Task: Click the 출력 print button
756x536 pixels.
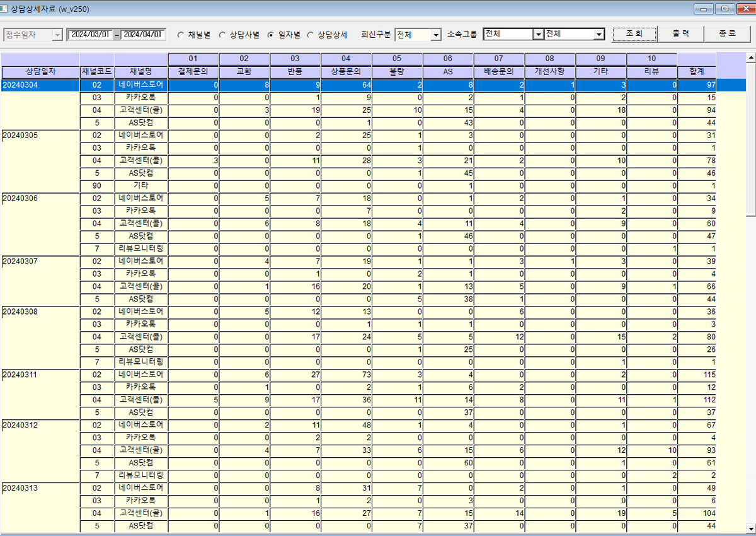Action: click(x=680, y=34)
